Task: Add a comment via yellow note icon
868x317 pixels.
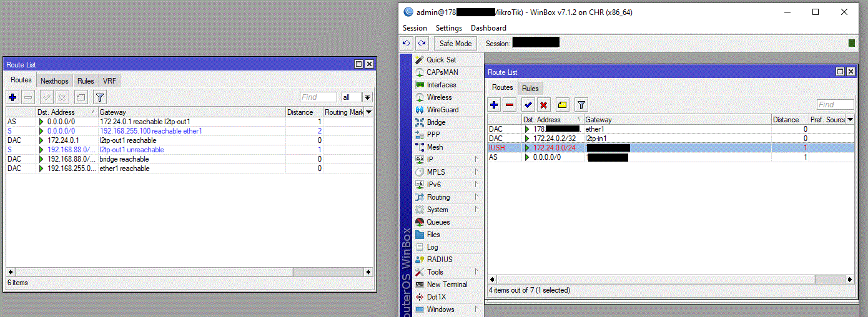Action: 563,105
